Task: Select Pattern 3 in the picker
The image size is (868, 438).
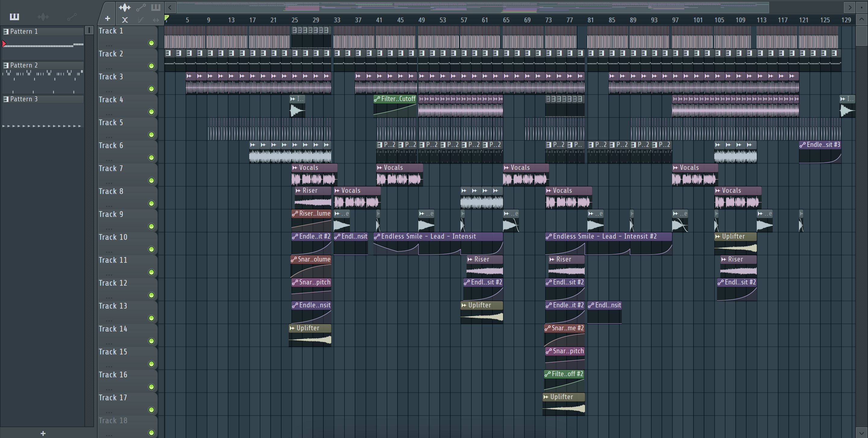Action: (43, 99)
